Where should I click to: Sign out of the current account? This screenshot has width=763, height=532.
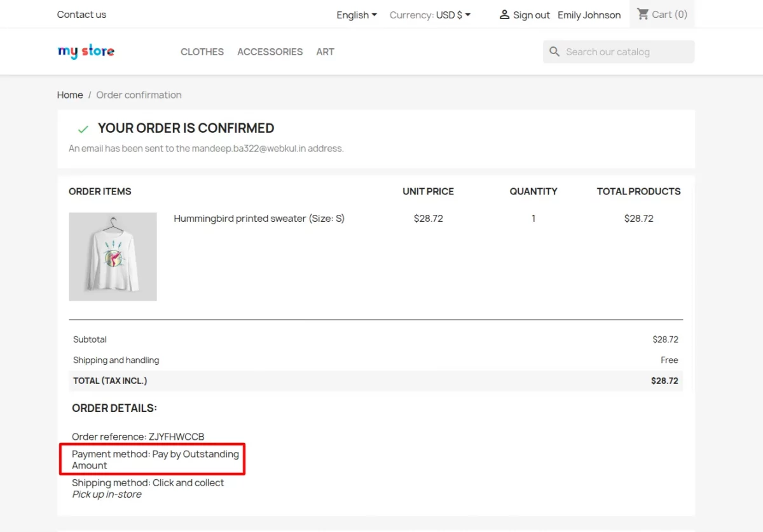point(530,14)
